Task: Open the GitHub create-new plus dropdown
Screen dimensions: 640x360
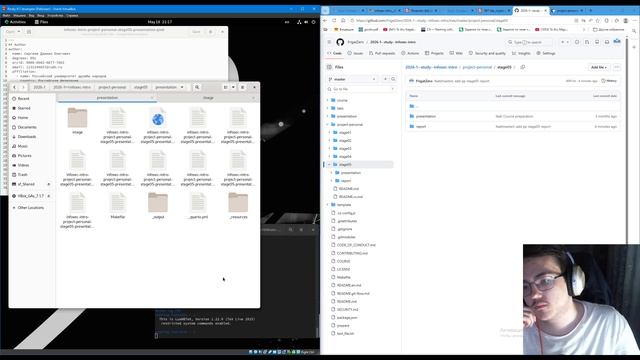Action: [564, 42]
